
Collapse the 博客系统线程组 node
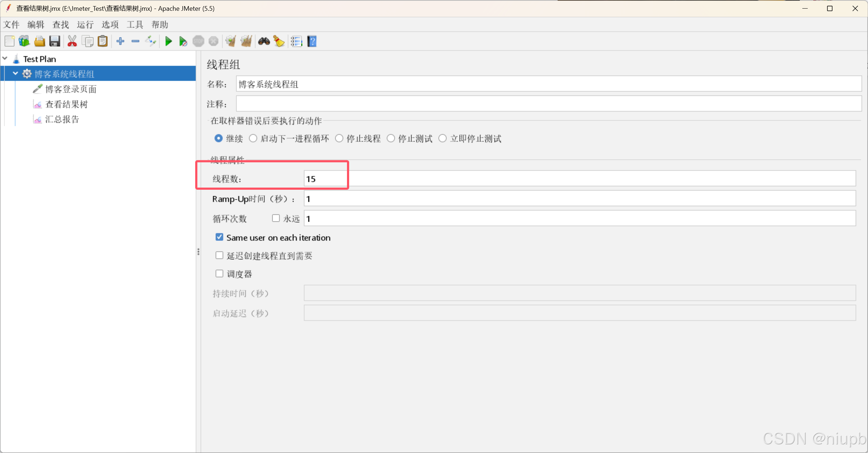(x=15, y=74)
